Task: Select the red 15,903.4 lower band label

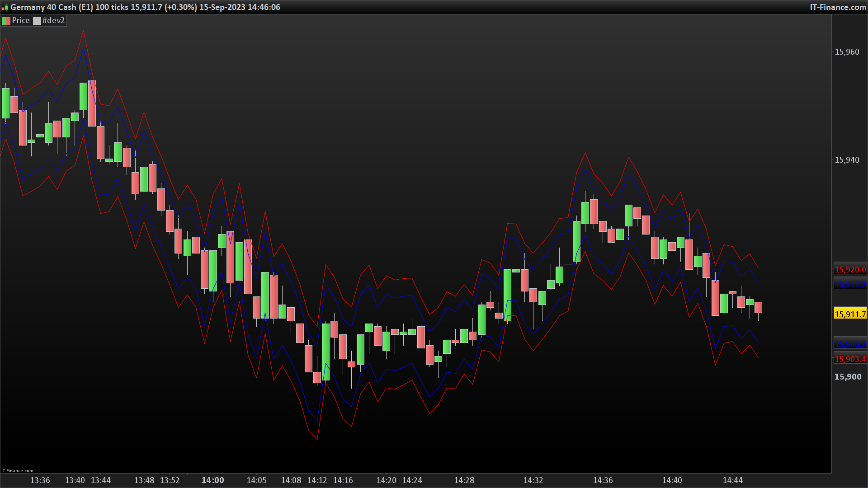Action: [850, 359]
